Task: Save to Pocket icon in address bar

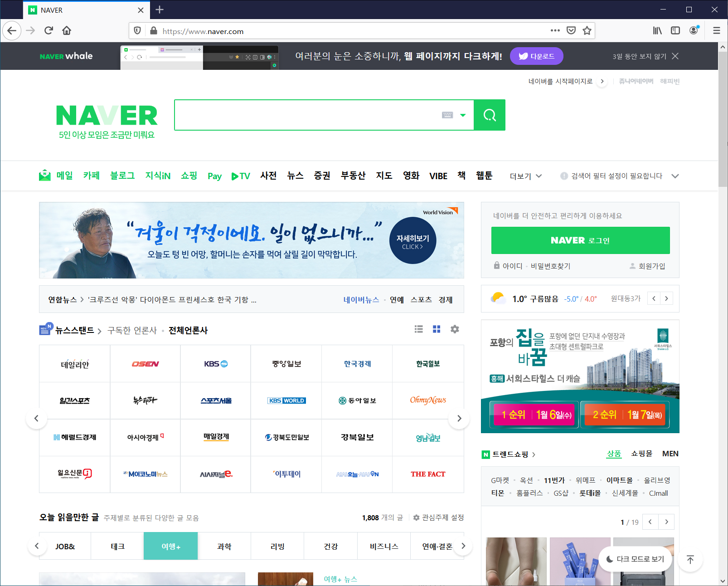Action: pos(571,31)
